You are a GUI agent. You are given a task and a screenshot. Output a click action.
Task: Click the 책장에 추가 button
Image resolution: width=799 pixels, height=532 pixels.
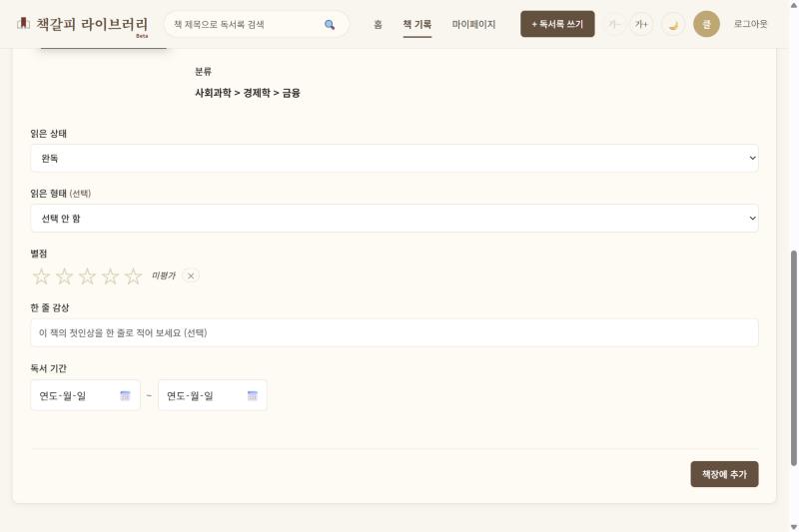pos(724,474)
